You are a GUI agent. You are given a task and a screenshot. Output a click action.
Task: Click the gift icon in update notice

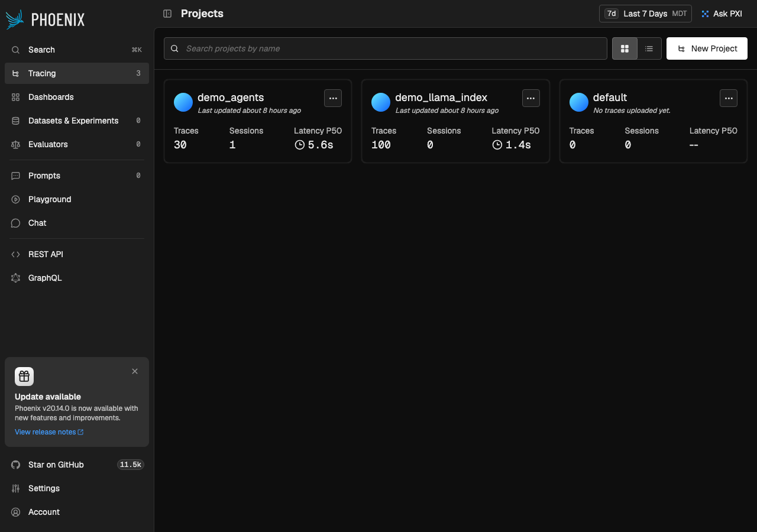24,377
